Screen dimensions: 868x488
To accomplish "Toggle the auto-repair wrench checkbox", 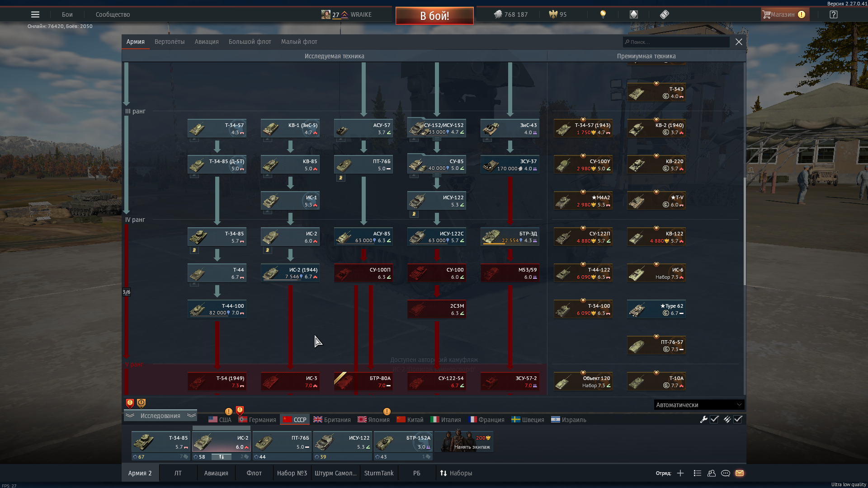I will point(715,419).
